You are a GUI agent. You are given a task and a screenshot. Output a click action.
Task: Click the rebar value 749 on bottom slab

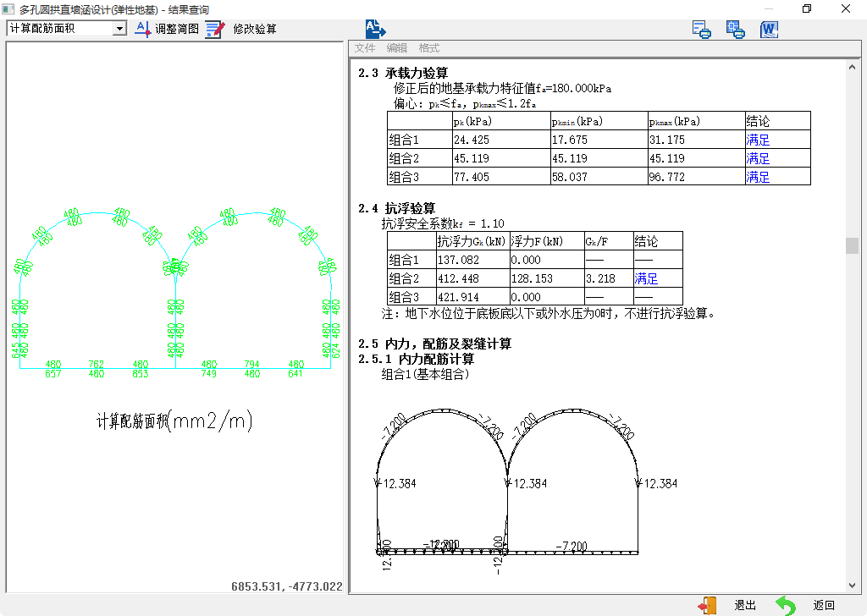pyautogui.click(x=208, y=373)
